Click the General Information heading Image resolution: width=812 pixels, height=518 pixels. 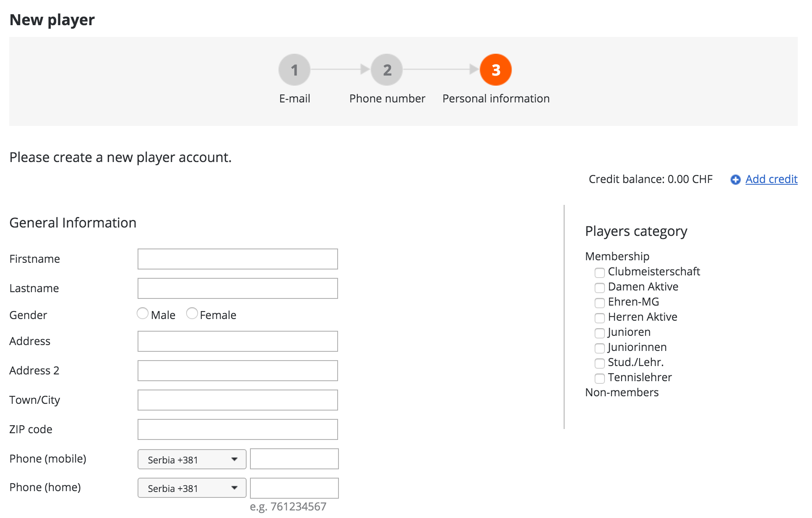(73, 222)
